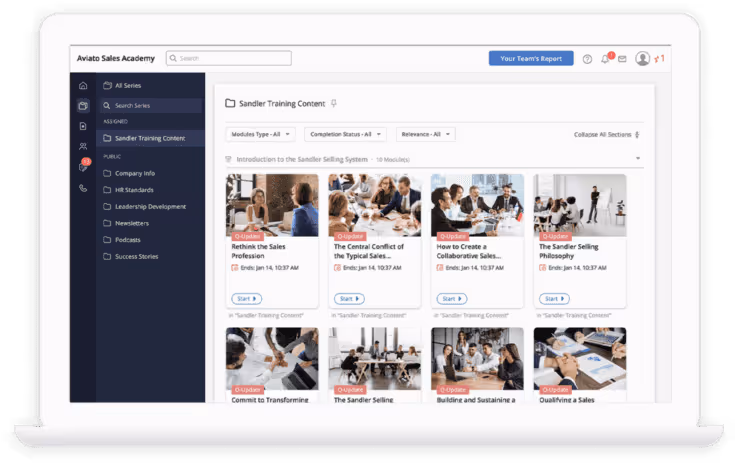Click the folder icon beside Sandler Training Content title
735x463 pixels.
coord(230,103)
